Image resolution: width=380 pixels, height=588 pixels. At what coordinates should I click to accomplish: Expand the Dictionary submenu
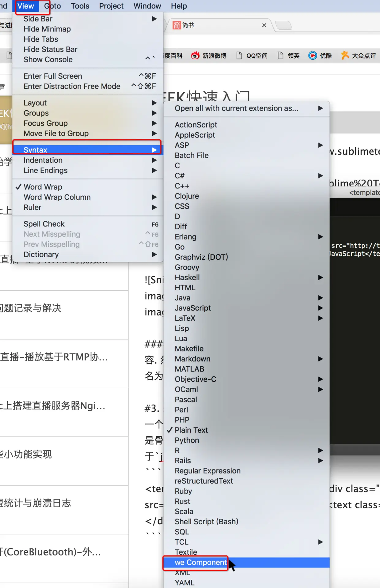(88, 254)
